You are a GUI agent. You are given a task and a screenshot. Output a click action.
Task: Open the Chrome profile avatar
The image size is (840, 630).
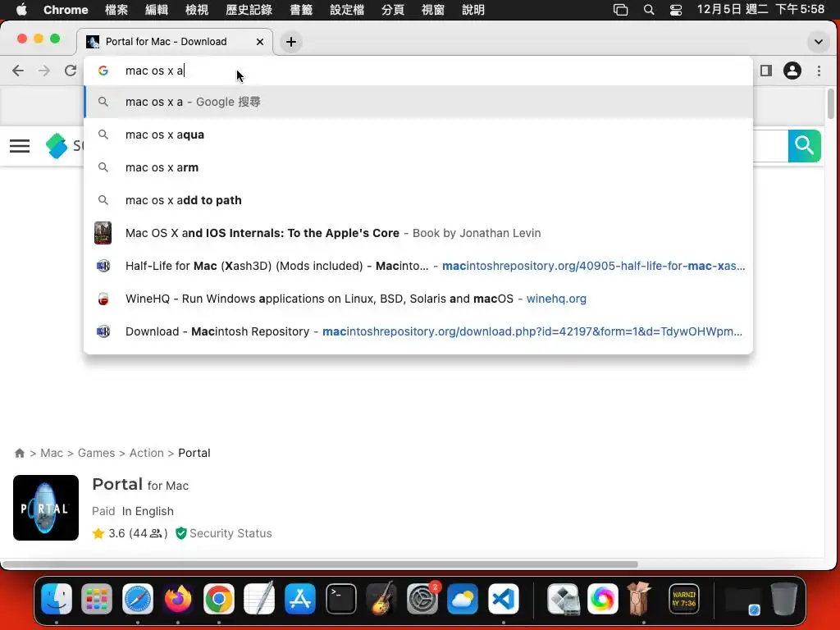792,71
